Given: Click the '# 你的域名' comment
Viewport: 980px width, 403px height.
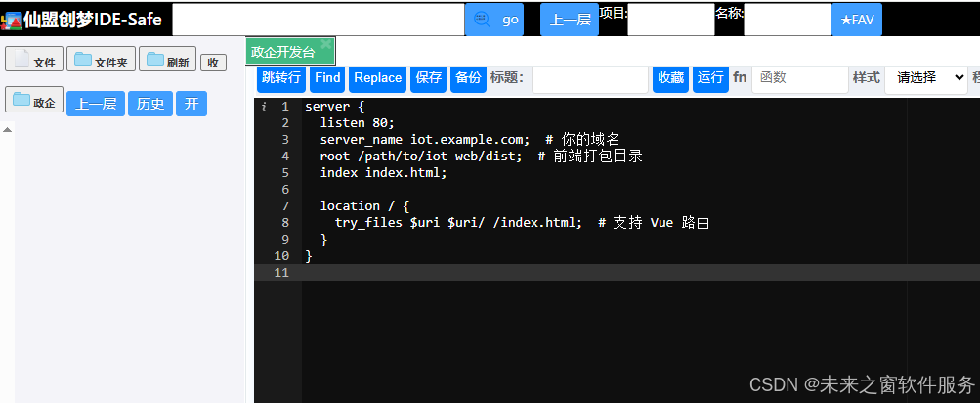Looking at the screenshot, I should pos(582,139).
